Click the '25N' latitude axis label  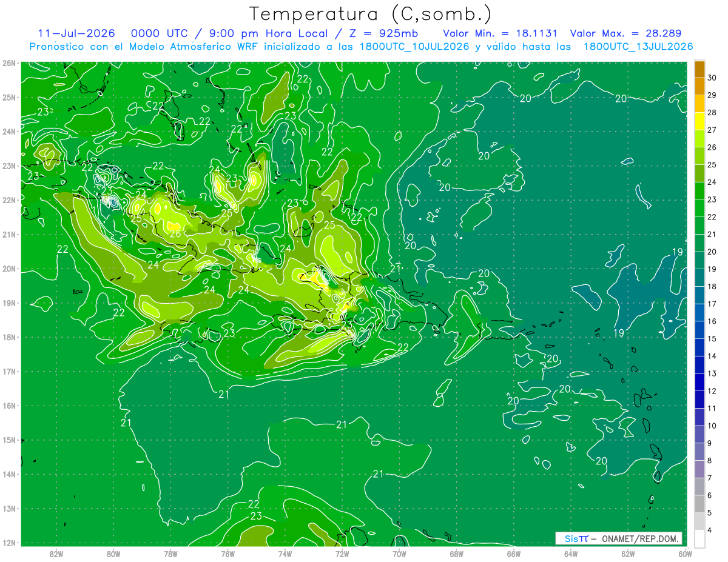point(8,97)
